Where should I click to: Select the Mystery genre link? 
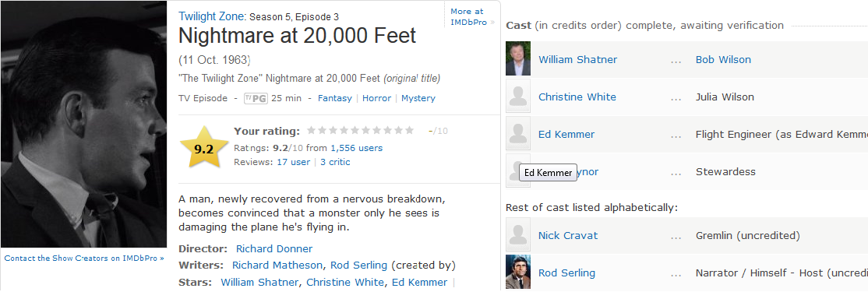(x=418, y=98)
